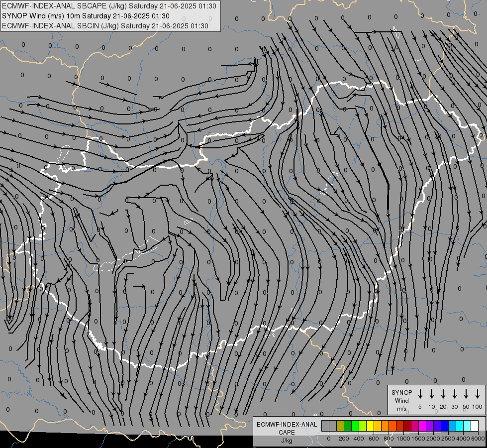Pick the white swatch ending the CAPE scale
The height and width of the screenshot is (448, 487).
tap(475, 426)
